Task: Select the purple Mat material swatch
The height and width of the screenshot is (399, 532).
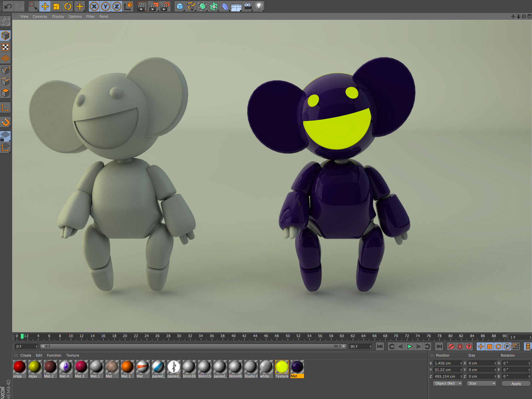Action: click(297, 367)
